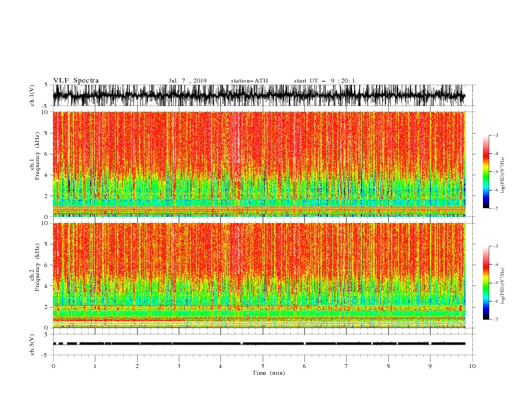This screenshot has width=532, height=411.
Task: Click the ch.2 colorbar 'log(PSD)(V²/Hz)' label
Action: pyautogui.click(x=503, y=285)
